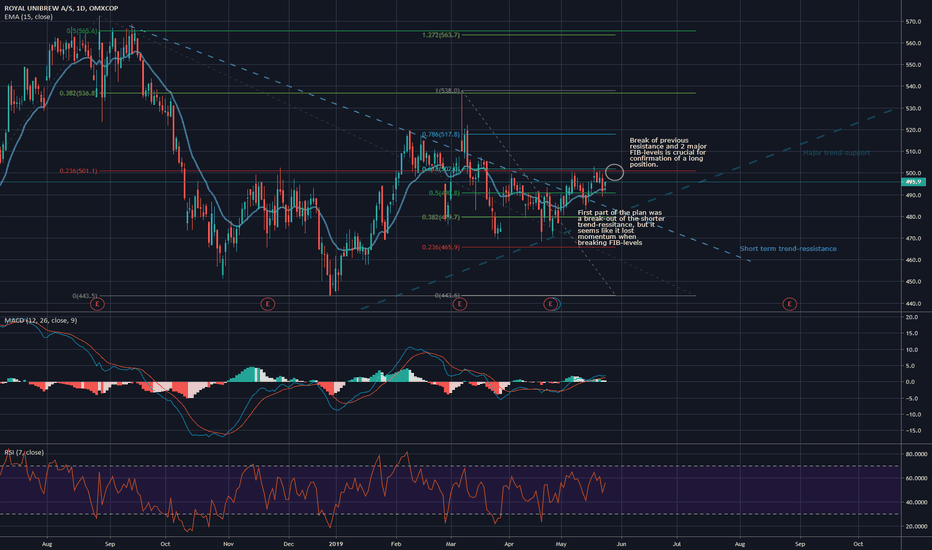Click the Fib label 0(443.5)

point(85,296)
